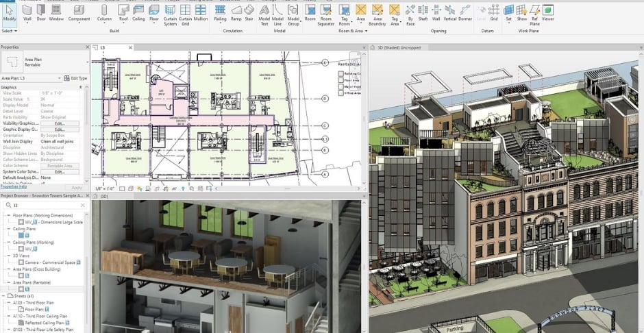Viewport: 644px width, 333px height.
Task: Open the work plane Viewer
Action: click(547, 14)
